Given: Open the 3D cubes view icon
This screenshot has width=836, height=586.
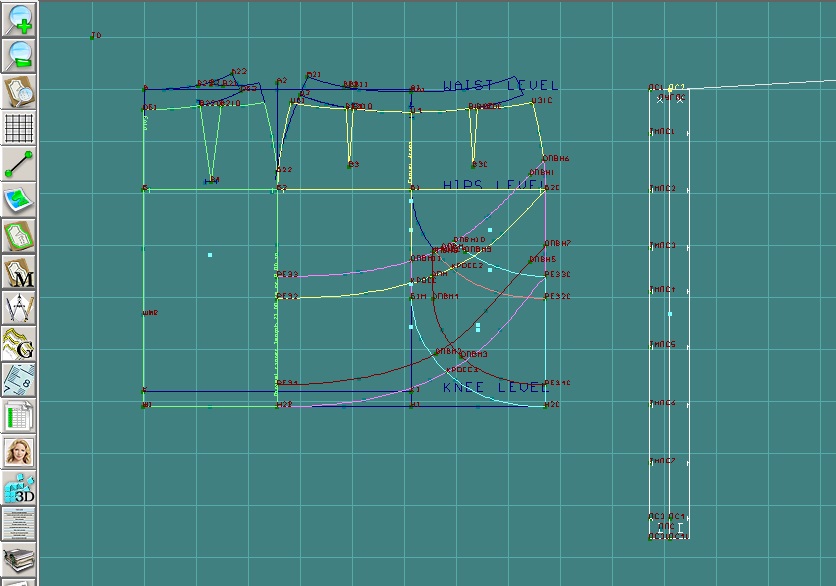Looking at the screenshot, I should coord(19,488).
